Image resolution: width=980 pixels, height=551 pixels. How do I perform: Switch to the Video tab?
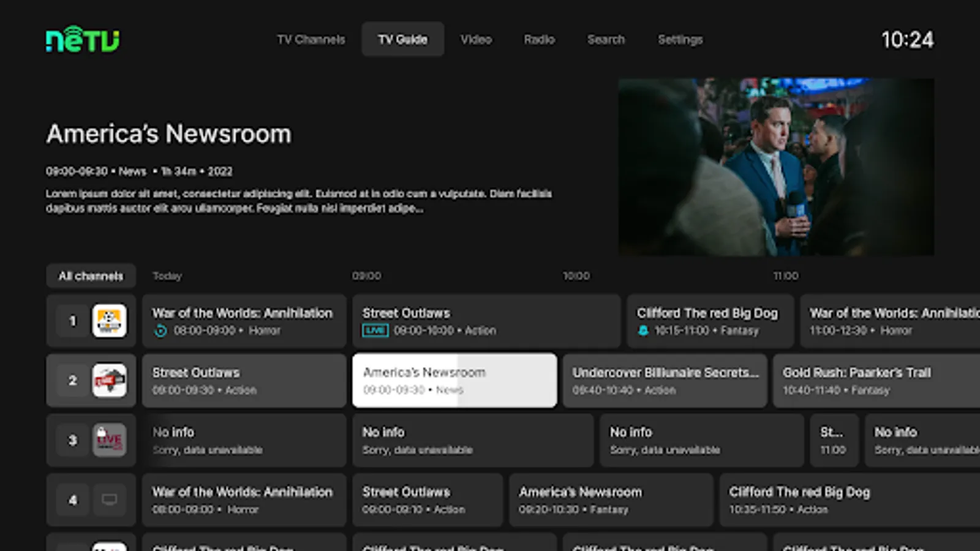click(476, 39)
